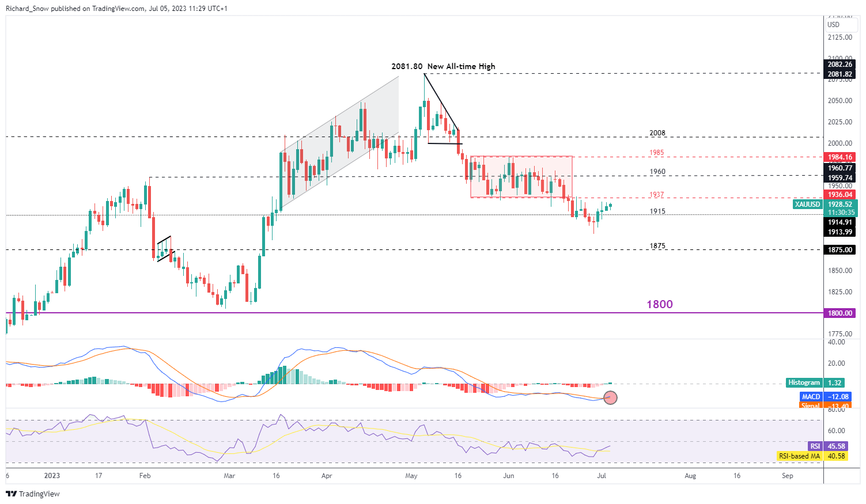Click the red 1936.04 price axis tag
The image size is (866, 504).
(840, 195)
